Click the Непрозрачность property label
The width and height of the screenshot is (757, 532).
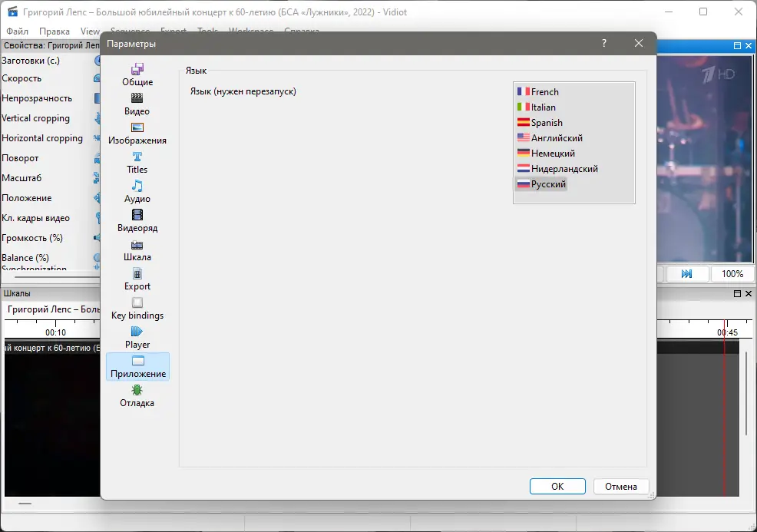(x=37, y=98)
